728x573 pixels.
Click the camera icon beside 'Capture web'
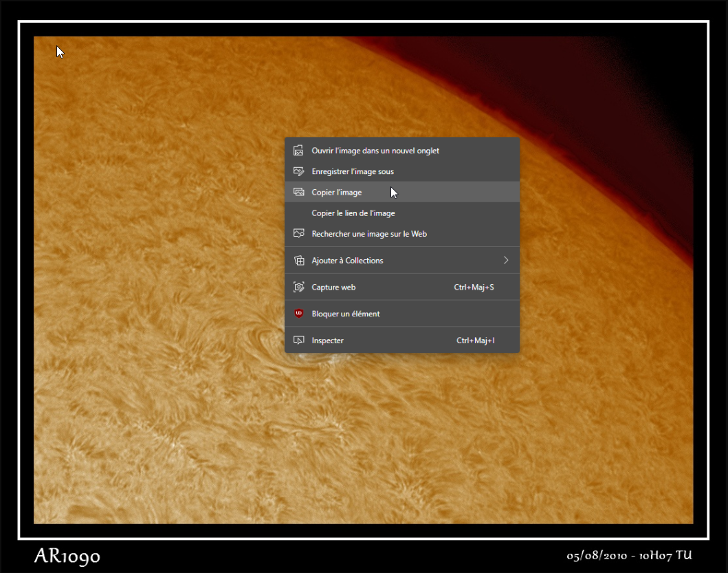point(299,287)
